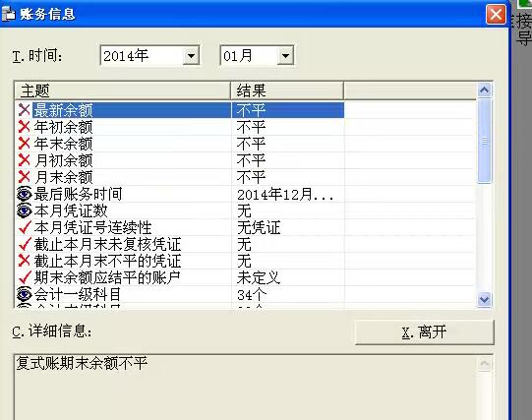
Task: Click the red X icon beside 月初余额
Action: 24,160
